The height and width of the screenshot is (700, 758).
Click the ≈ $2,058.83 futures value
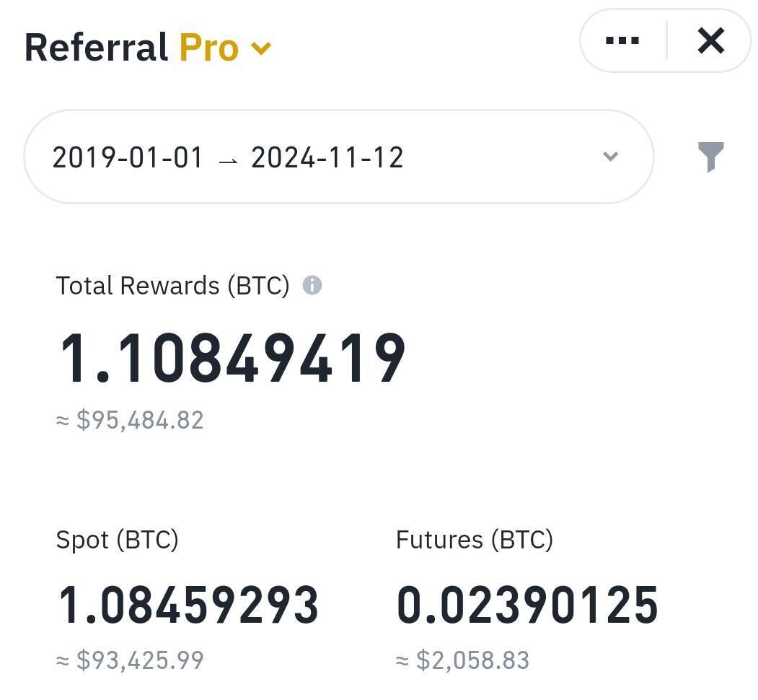pos(462,660)
